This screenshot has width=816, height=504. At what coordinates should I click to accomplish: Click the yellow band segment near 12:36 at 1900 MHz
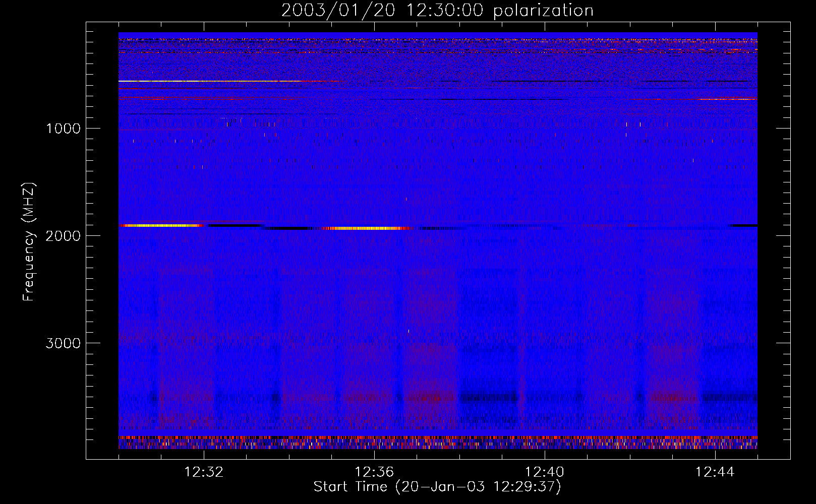pos(366,228)
